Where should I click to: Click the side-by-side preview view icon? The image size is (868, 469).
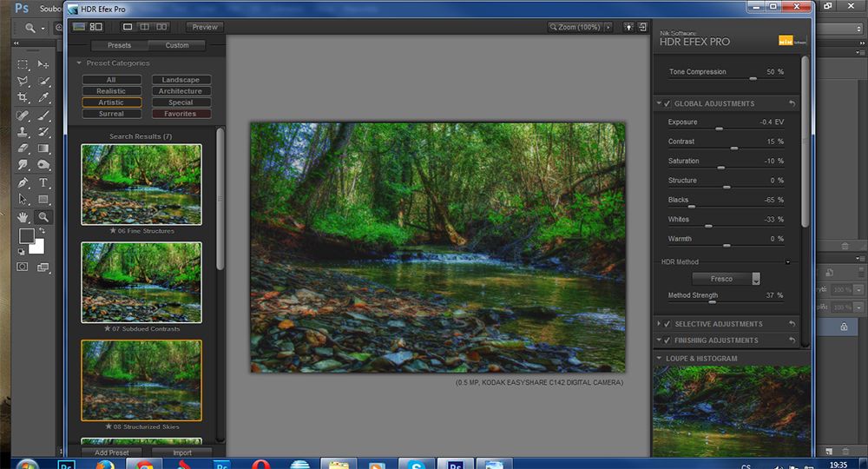click(x=162, y=27)
